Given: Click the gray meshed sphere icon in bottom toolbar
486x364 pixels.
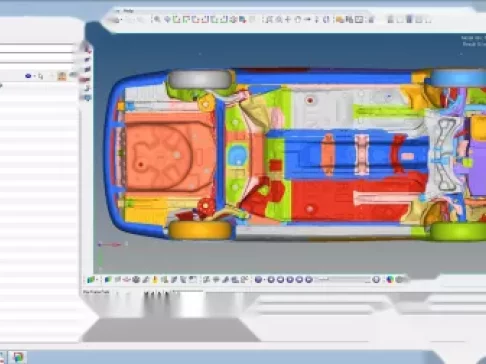Looking at the screenshot, I should (x=136, y=280).
